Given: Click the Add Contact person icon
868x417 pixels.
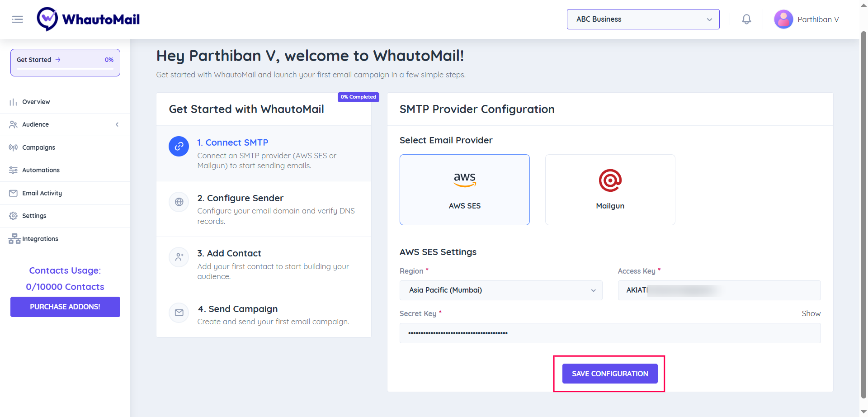Looking at the screenshot, I should [179, 257].
